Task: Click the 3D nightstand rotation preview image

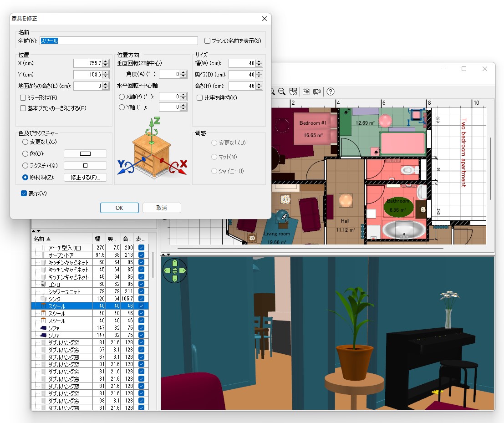Action: point(152,148)
